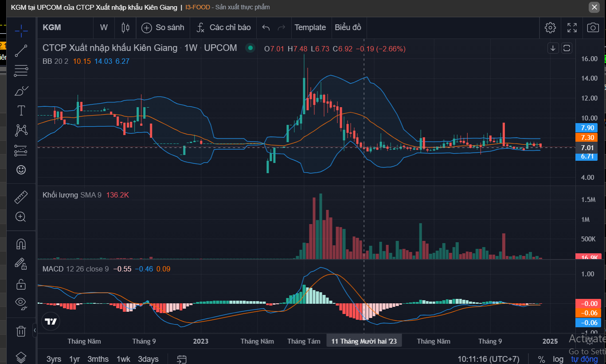Toggle percent % price scale
The width and height of the screenshot is (606, 364).
click(542, 359)
